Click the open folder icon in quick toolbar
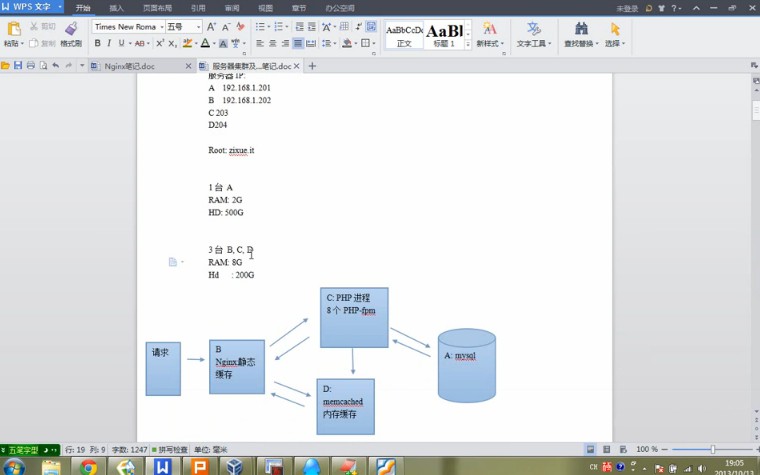Viewport: 760px width, 475px height. pyautogui.click(x=5, y=65)
